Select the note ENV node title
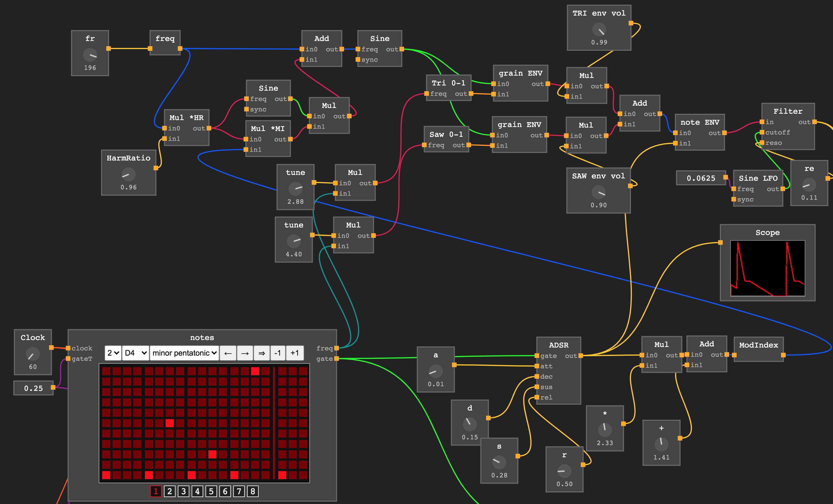The image size is (833, 504). click(699, 122)
